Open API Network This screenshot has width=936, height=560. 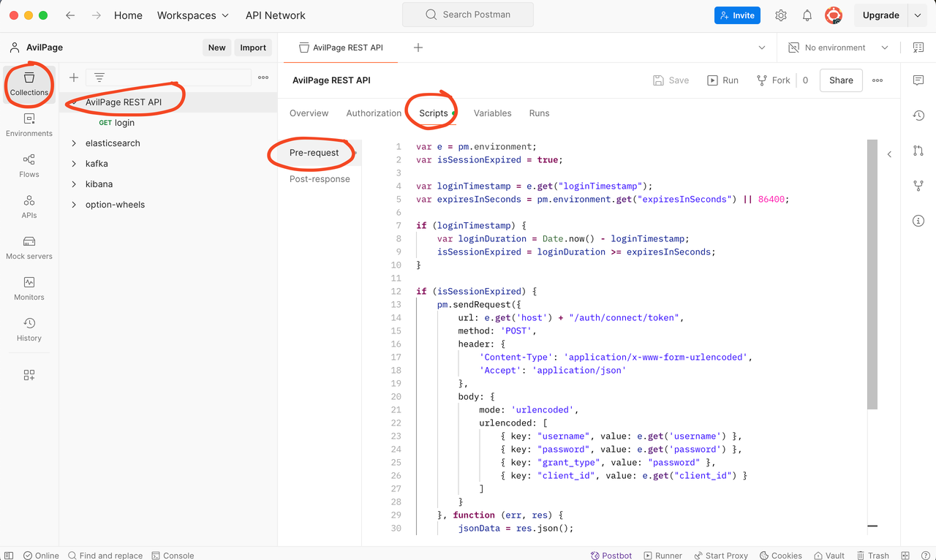coord(275,15)
